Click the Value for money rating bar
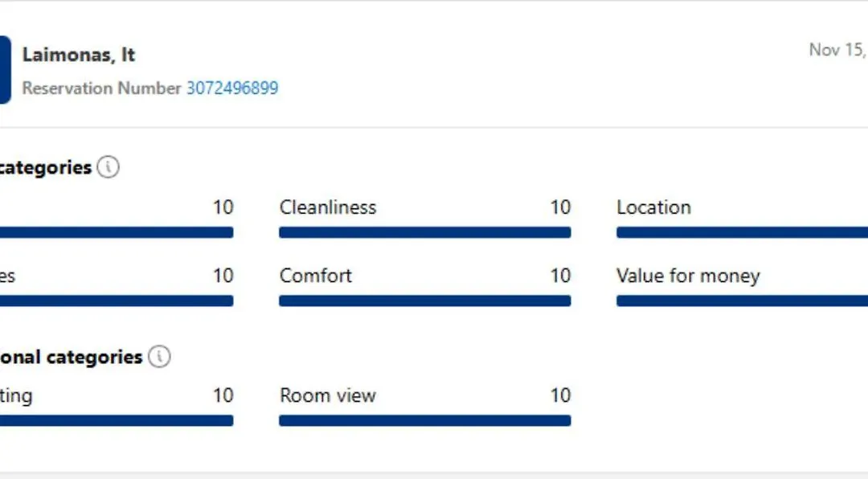 point(742,301)
